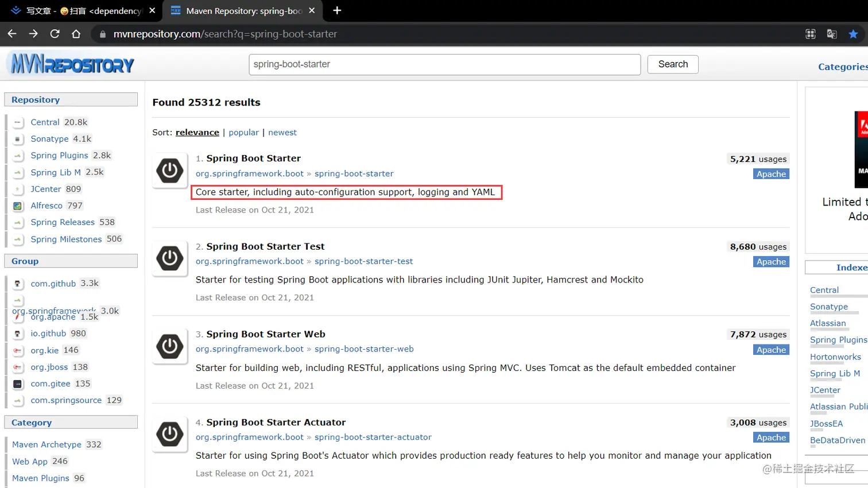The width and height of the screenshot is (868, 488).
Task: Go back using the browser back arrow
Action: 12,34
